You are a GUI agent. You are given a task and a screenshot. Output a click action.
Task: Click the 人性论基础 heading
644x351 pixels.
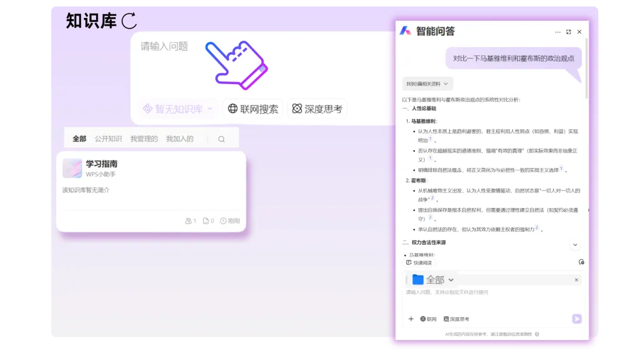[424, 109]
